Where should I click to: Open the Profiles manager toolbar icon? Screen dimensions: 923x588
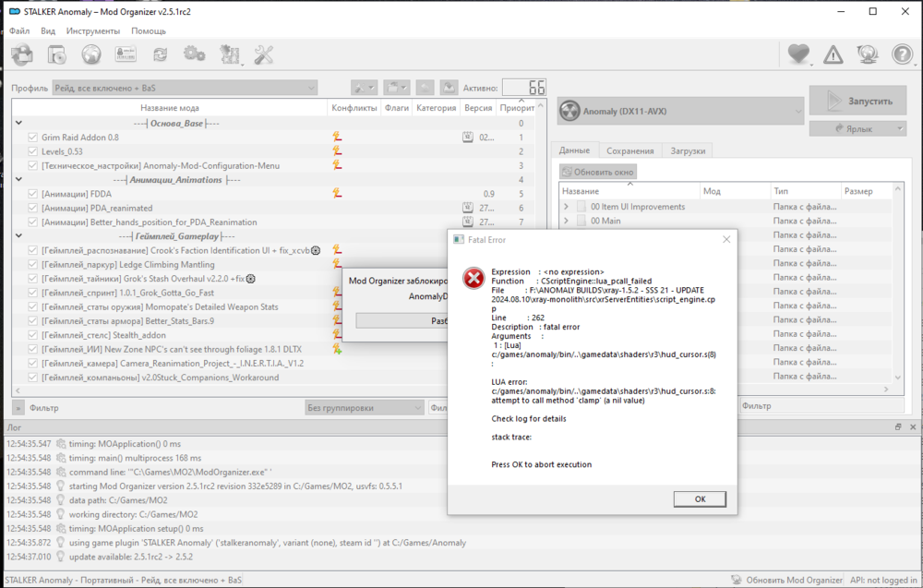57,54
